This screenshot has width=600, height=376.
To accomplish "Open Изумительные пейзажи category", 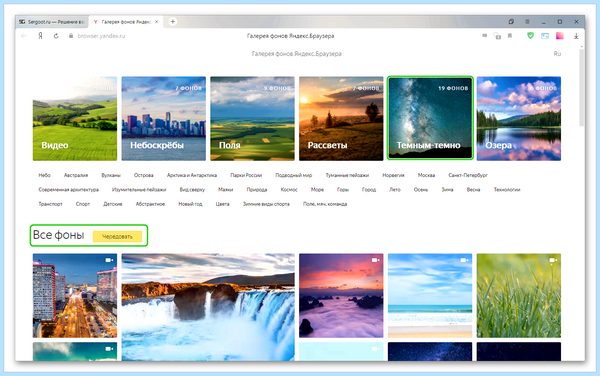I will (139, 190).
